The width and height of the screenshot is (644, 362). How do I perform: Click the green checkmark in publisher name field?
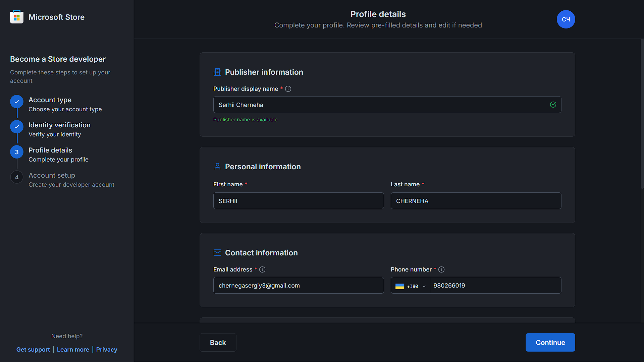point(553,105)
